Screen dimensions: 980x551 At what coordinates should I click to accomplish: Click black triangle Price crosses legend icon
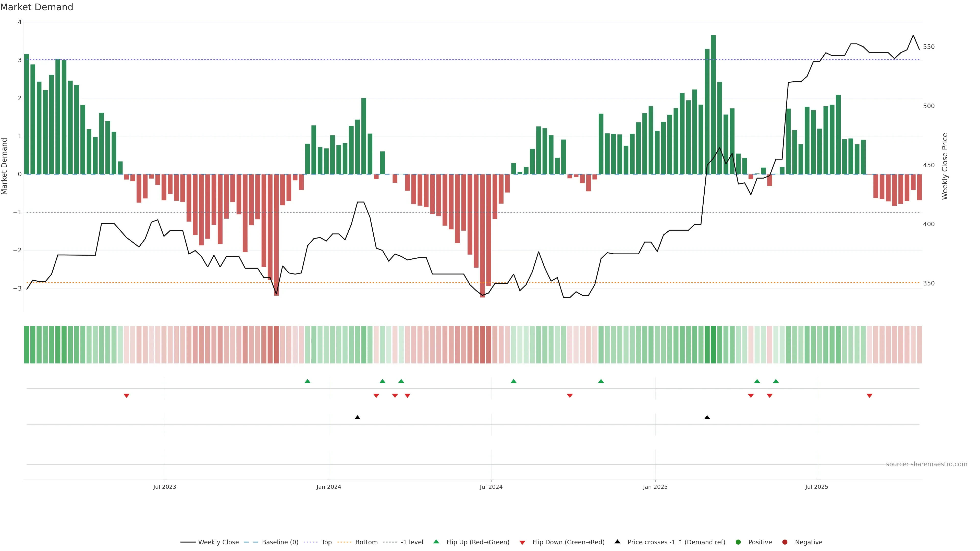[617, 542]
